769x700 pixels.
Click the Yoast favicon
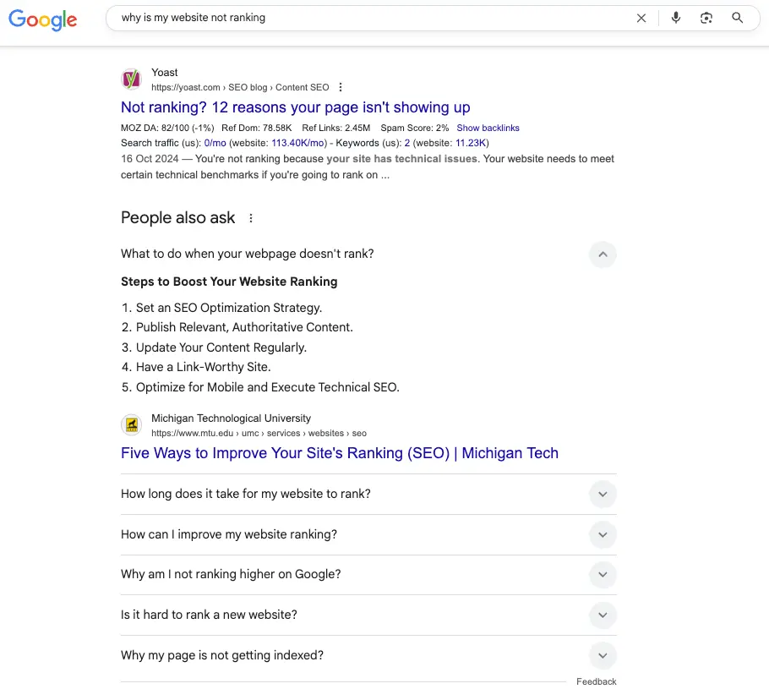[132, 79]
